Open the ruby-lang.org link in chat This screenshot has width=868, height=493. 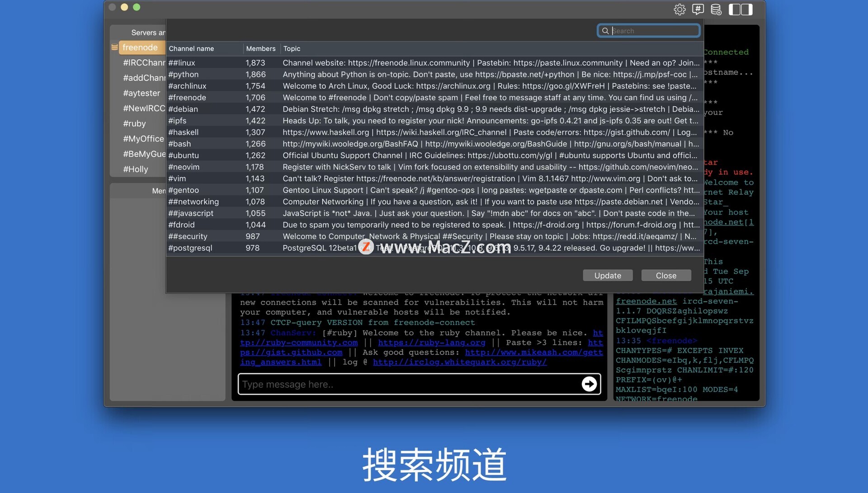pyautogui.click(x=431, y=343)
